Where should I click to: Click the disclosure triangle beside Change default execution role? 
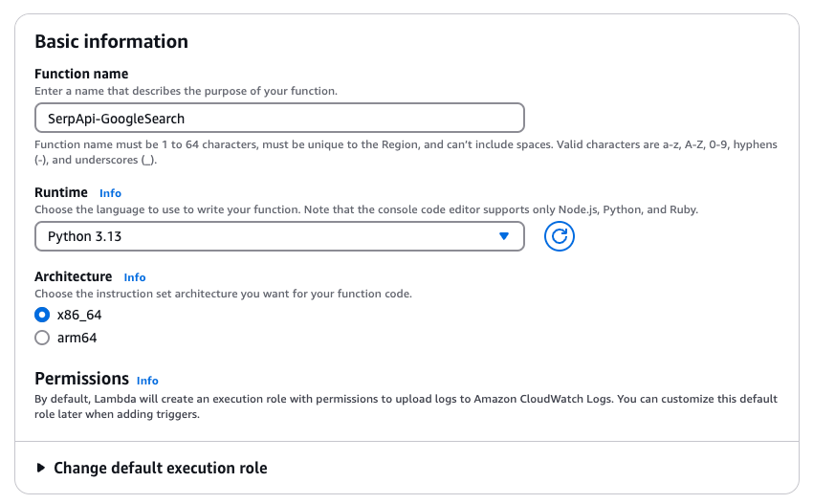40,468
